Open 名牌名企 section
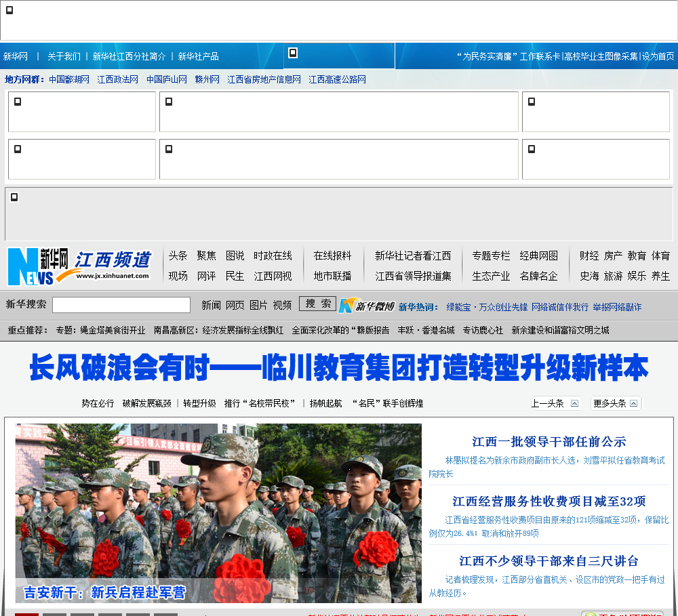This screenshot has height=616, width=678. [538, 276]
